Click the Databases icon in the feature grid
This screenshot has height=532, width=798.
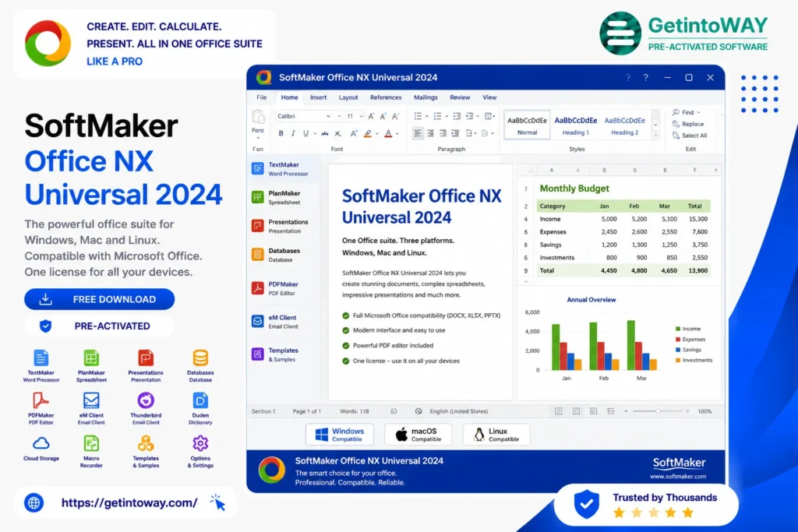(200, 358)
